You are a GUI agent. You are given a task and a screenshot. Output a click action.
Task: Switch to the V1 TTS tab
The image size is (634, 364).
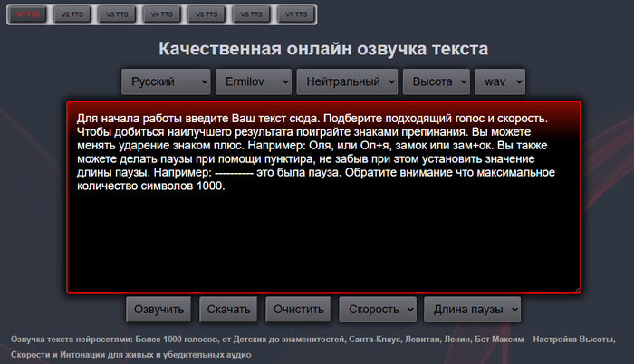pos(28,14)
